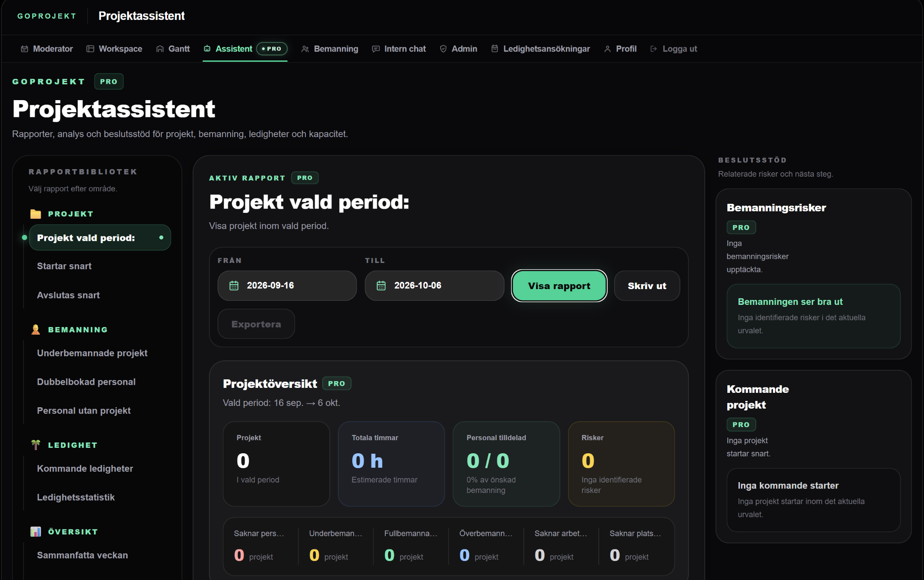
Task: Click the Ledighetsansökningar calendar icon
Action: click(495, 48)
